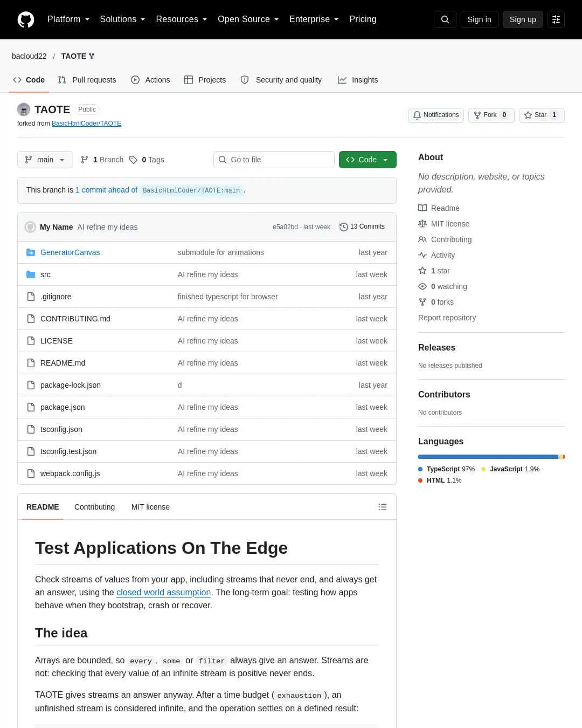Image resolution: width=582 pixels, height=728 pixels.
Task: Click the eye icon next to 0 watching
Action: [422, 286]
